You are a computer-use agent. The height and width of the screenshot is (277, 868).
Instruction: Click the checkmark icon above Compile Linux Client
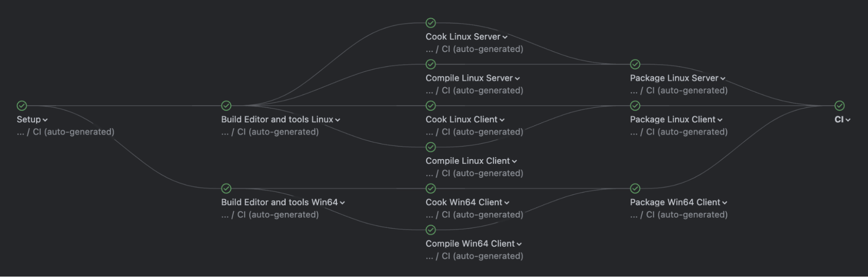431,147
